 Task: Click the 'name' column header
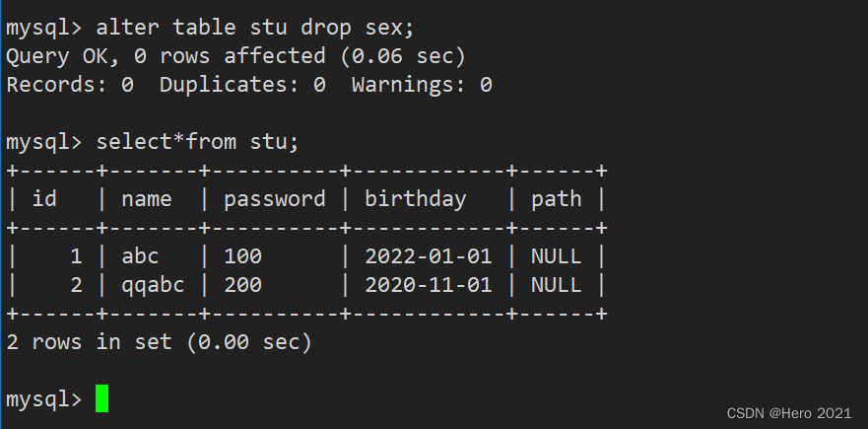[147, 199]
